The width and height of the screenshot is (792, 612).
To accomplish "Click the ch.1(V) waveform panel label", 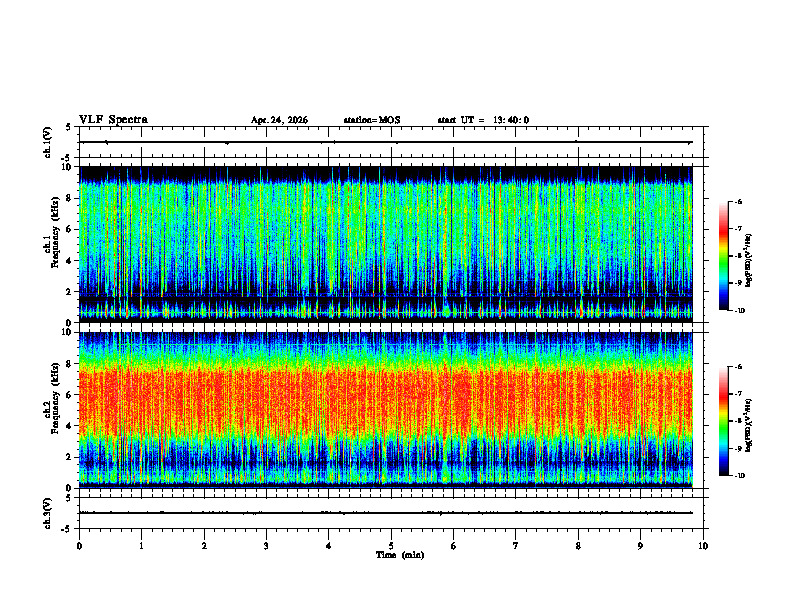I will [48, 142].
